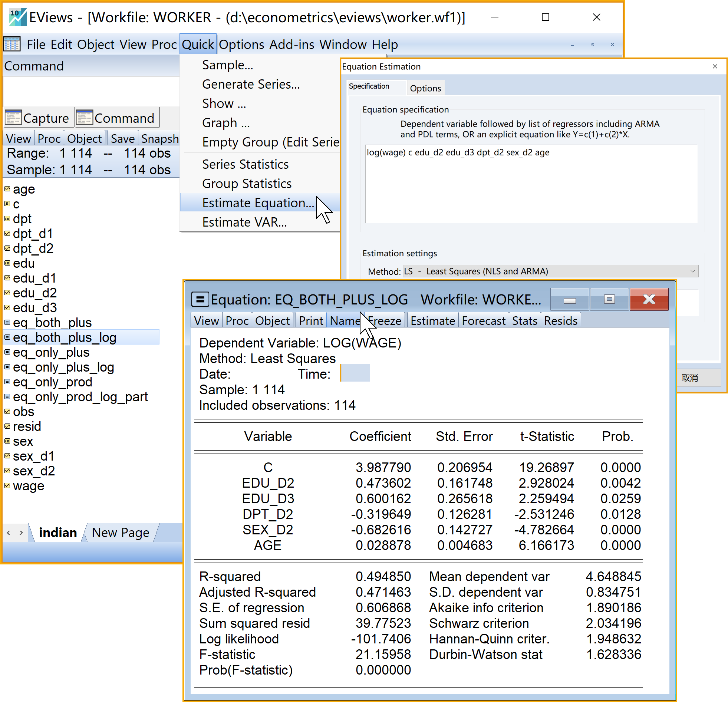
Task: Click the coefficient vector c icon
Action: 7,204
